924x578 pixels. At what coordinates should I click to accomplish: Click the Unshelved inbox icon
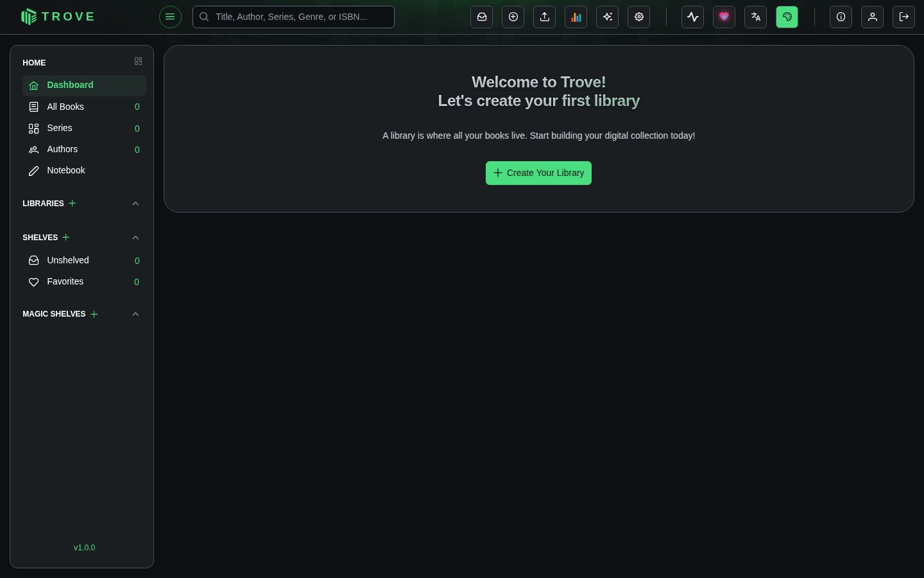(34, 260)
